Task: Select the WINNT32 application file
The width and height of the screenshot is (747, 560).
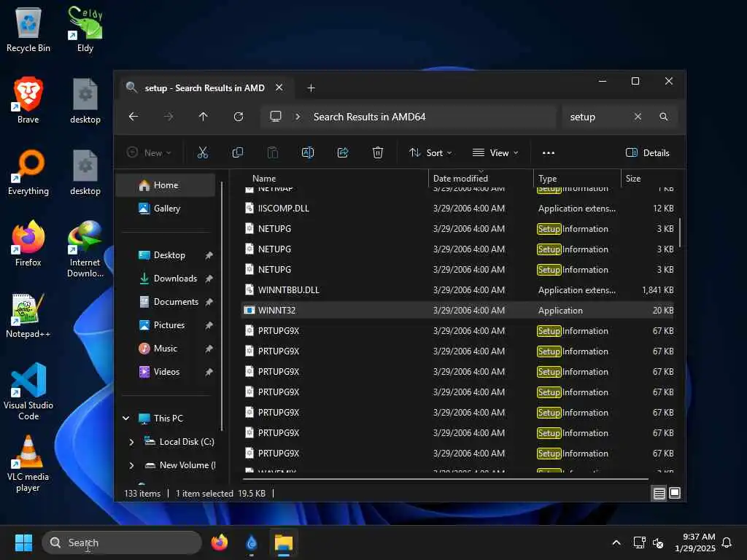Action: (458, 310)
